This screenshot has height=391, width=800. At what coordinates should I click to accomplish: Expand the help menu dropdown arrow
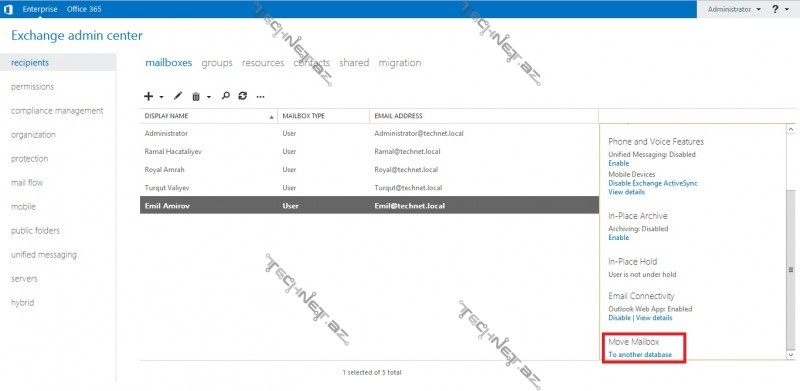coord(786,10)
